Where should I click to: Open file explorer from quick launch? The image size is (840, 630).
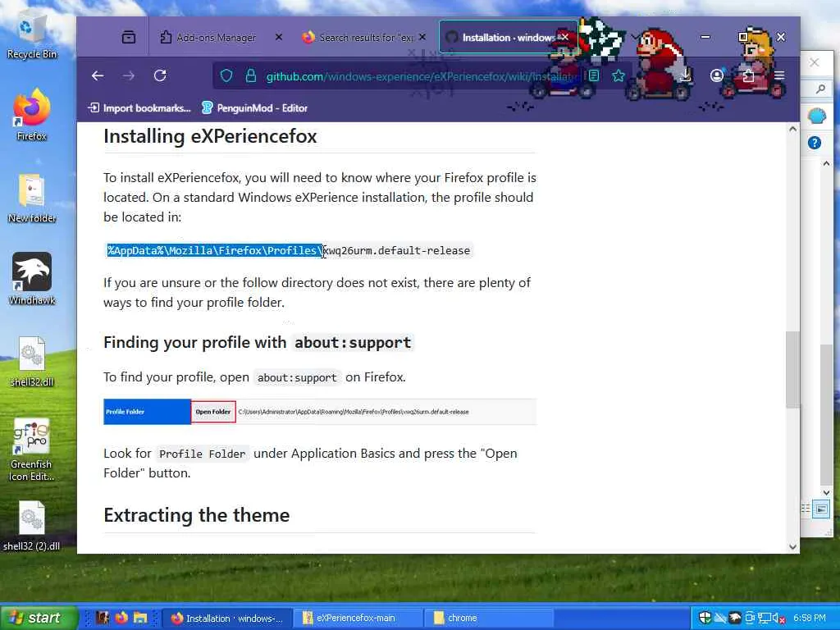[140, 618]
